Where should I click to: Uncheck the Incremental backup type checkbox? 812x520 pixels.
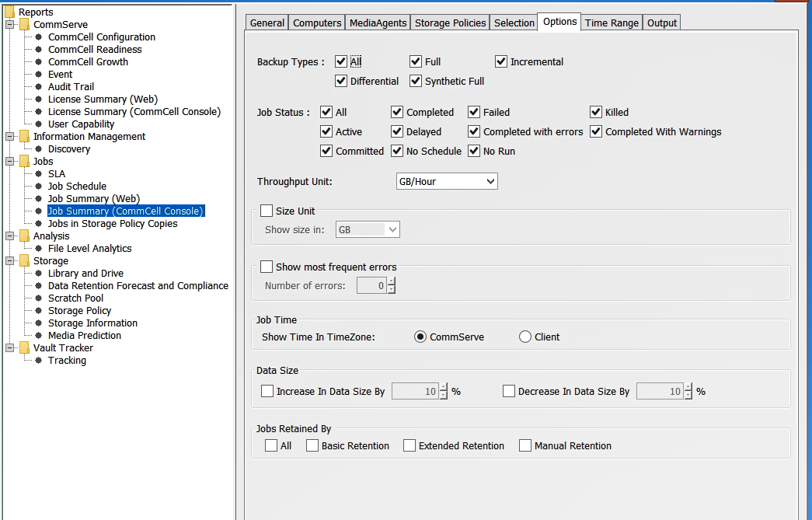500,61
